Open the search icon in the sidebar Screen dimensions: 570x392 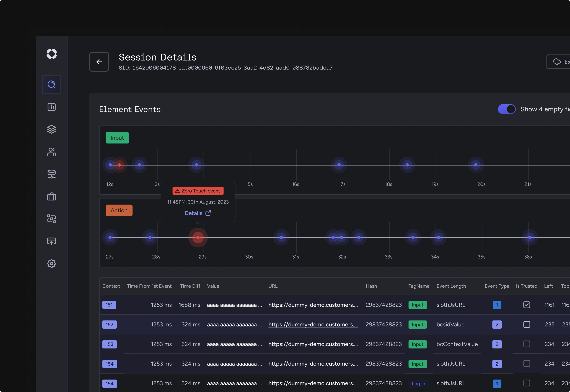tap(51, 84)
